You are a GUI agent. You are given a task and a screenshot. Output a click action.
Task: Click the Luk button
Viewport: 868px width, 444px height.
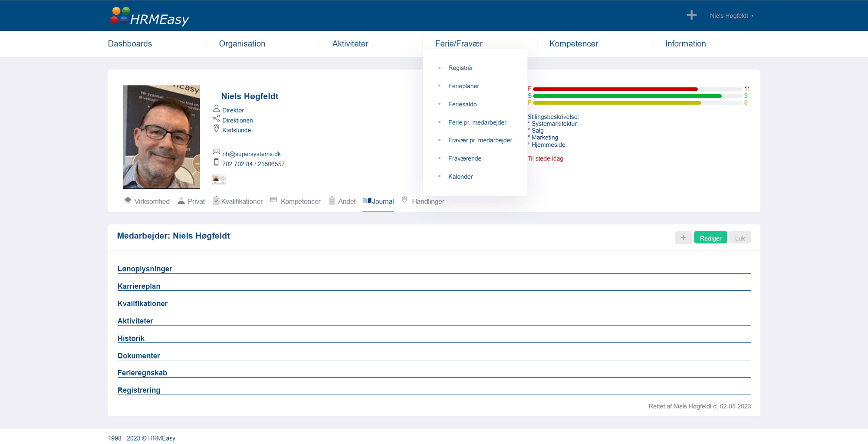click(740, 238)
